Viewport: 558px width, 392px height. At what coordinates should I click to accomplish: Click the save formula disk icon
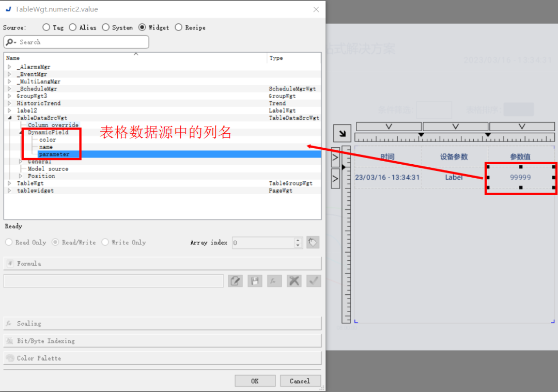pos(255,281)
